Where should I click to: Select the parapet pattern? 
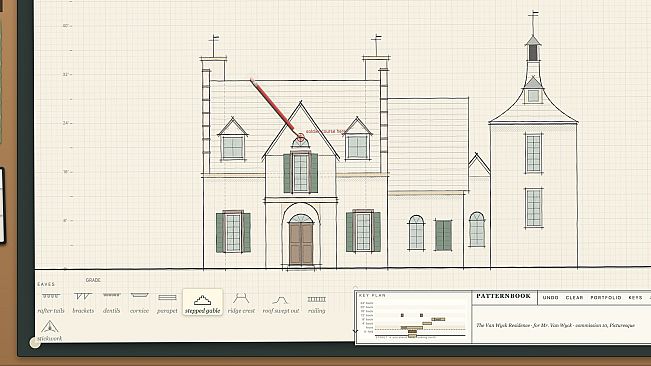click(167, 303)
